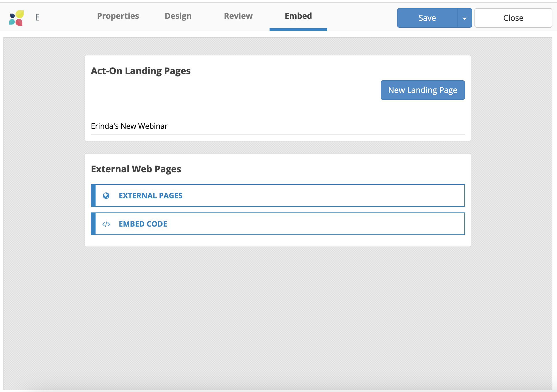Close the form editor
557x392 pixels.
tap(513, 18)
